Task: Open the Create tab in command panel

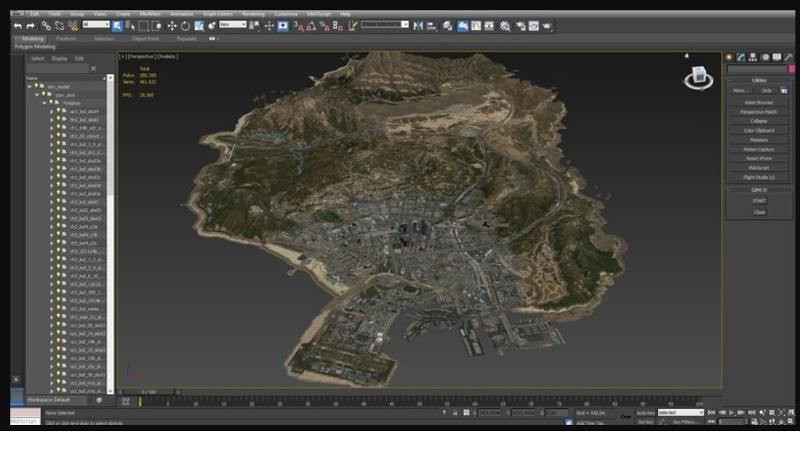Action: pyautogui.click(x=729, y=57)
